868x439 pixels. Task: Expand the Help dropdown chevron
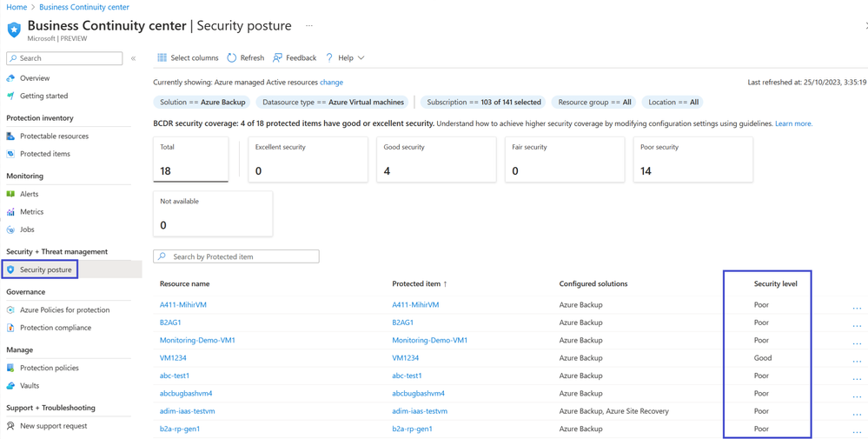pos(361,57)
